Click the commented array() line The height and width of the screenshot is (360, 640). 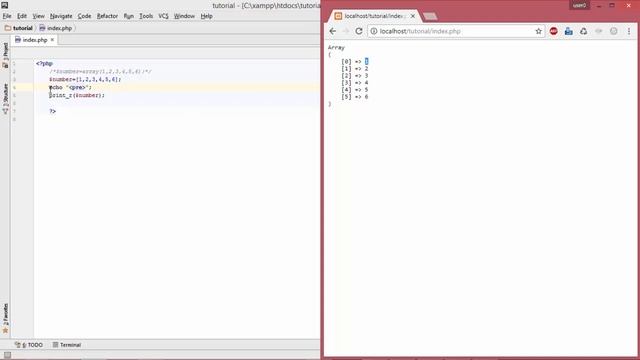[100, 71]
